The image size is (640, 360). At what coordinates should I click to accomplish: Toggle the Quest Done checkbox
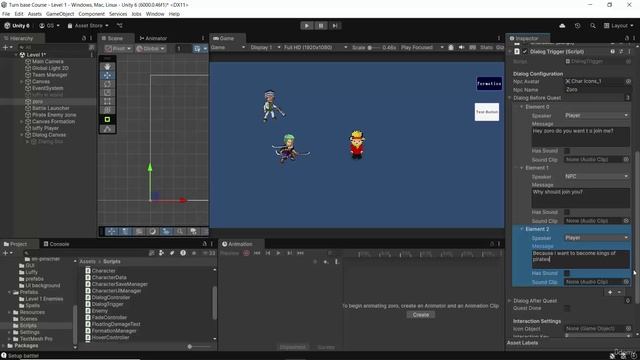click(567, 308)
